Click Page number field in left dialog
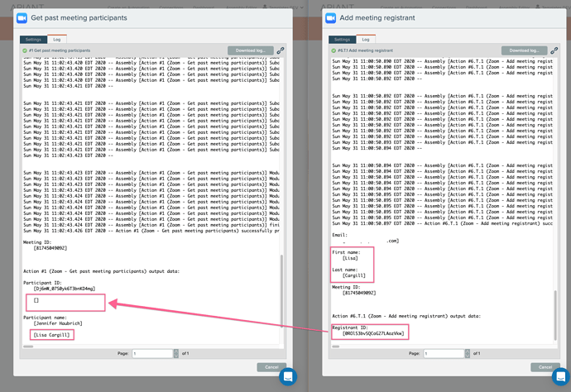 click(152, 353)
